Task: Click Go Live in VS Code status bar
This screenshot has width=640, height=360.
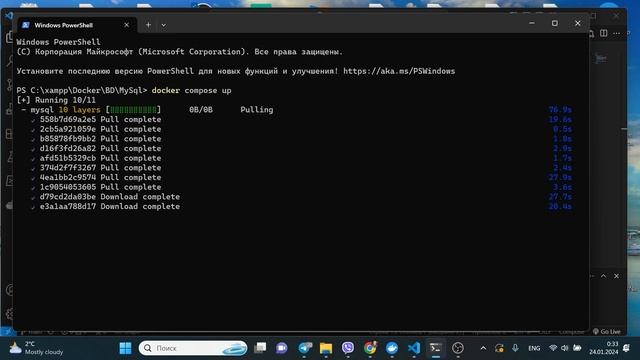Action: click(x=607, y=331)
